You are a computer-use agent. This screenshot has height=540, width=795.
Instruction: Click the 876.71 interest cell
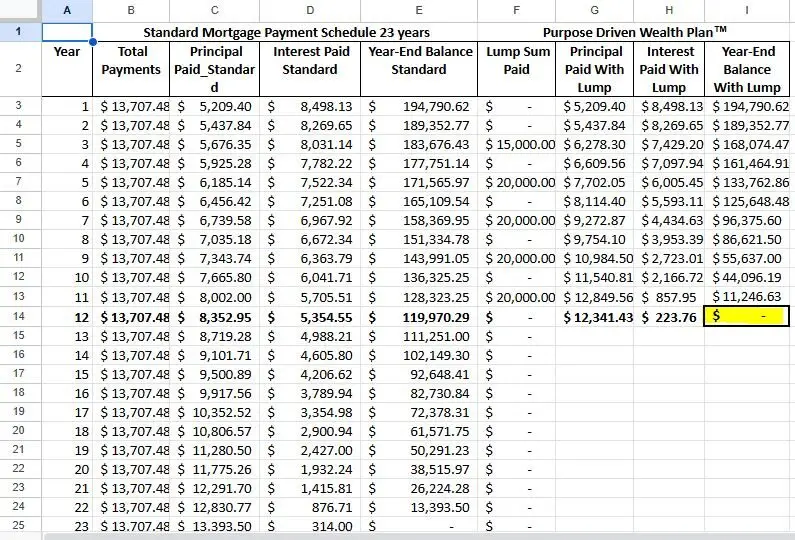[310, 507]
